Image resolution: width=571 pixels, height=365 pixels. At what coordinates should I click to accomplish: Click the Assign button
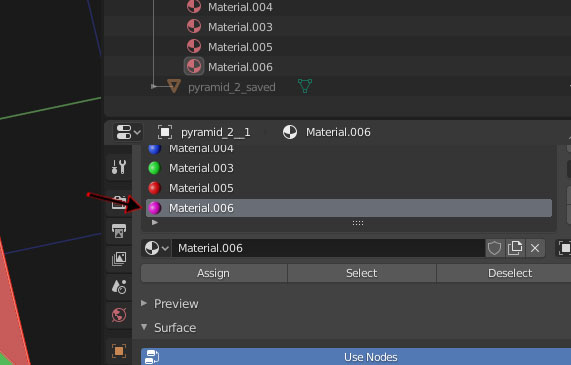click(213, 273)
